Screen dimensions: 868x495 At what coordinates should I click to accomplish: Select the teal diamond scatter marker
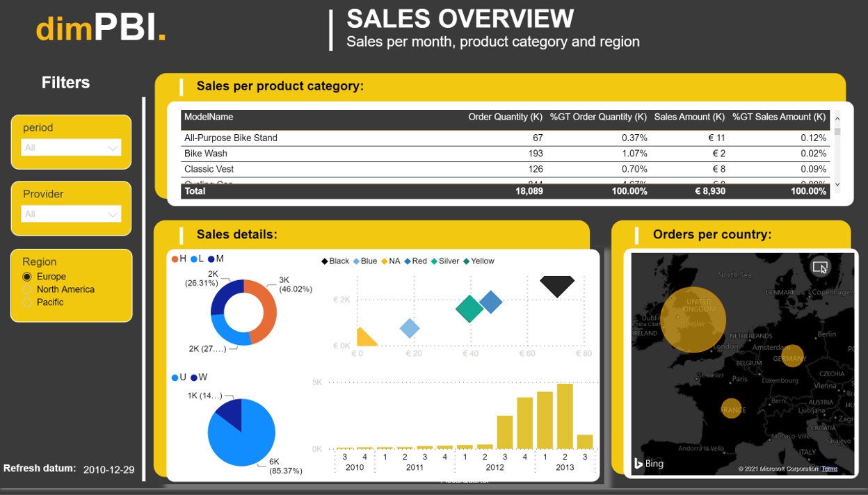tap(469, 309)
